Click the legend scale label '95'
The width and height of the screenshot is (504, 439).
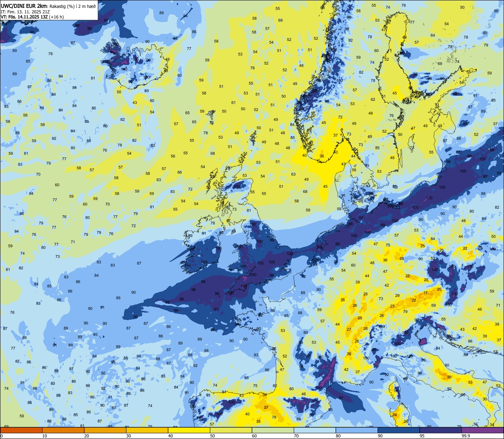(422, 436)
